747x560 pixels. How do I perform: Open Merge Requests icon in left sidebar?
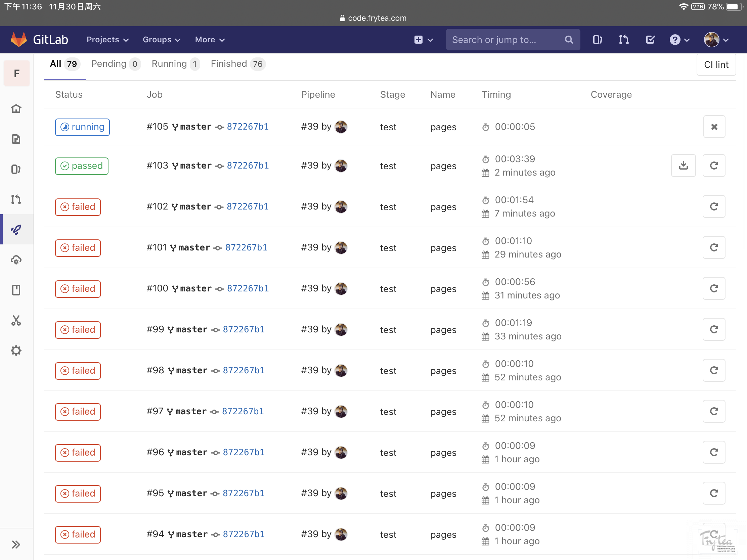coord(16,199)
